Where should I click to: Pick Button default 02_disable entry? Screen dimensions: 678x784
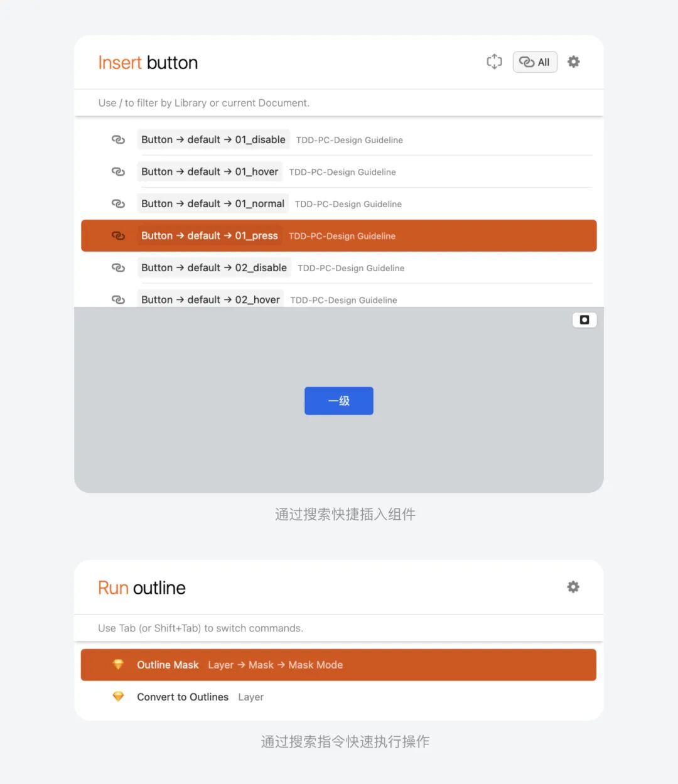[x=339, y=267]
